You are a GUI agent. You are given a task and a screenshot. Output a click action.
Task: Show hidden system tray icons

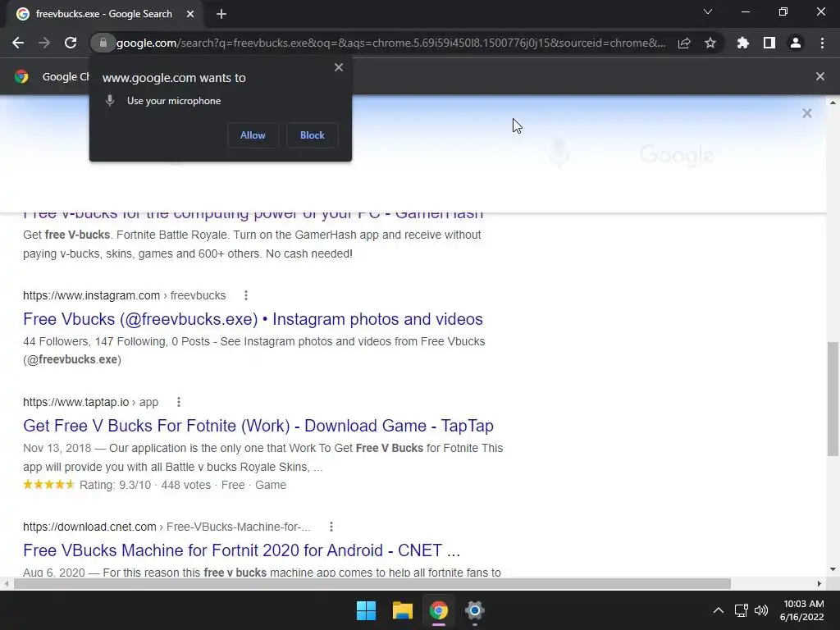point(719,610)
